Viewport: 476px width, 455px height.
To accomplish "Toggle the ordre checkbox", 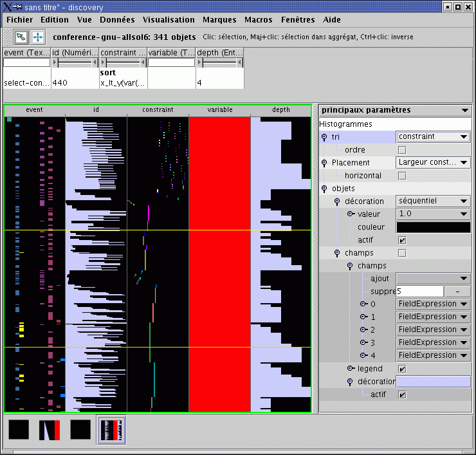I will pos(402,150).
